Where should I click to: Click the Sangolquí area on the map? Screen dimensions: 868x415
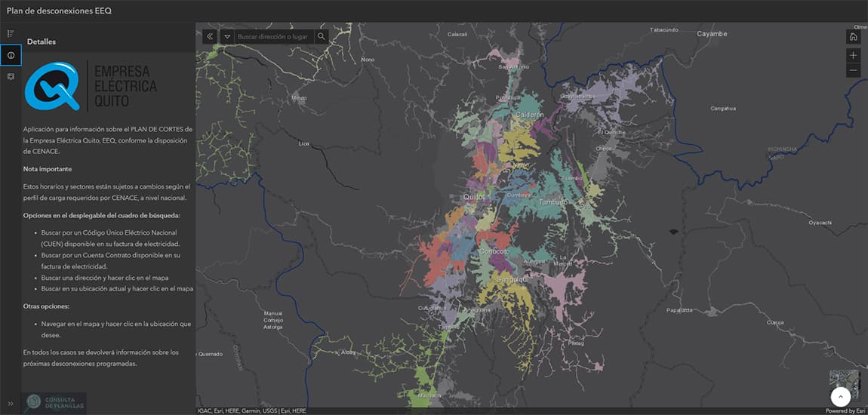pos(509,279)
